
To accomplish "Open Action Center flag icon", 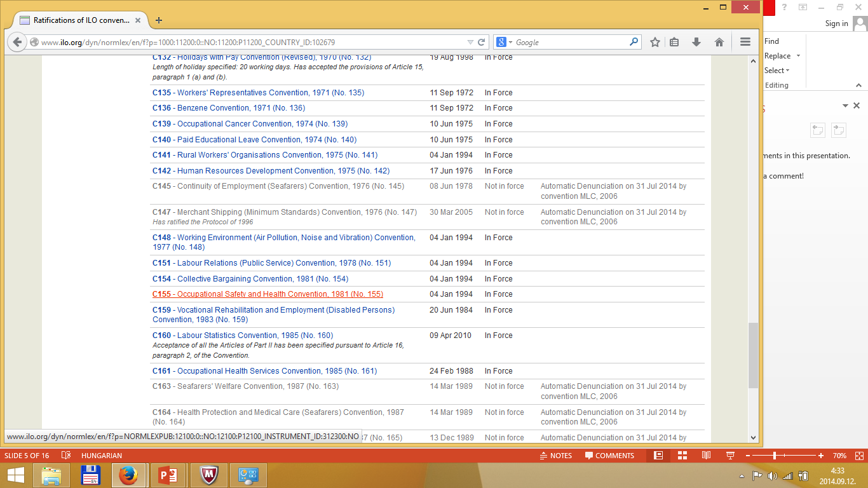I will [x=757, y=476].
